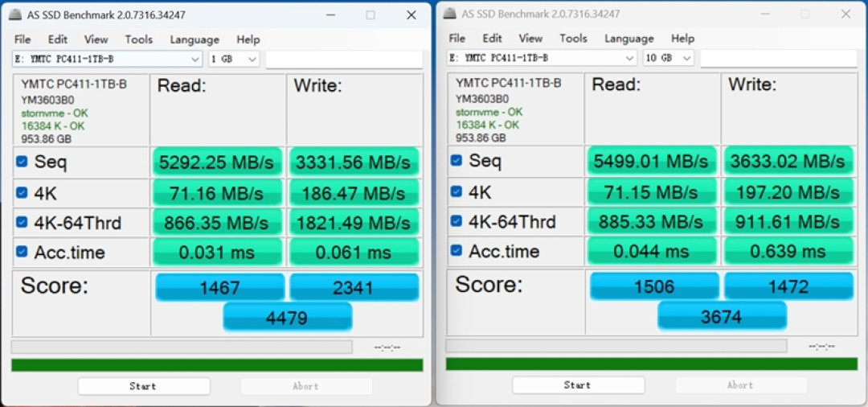Screen dimensions: 868x407
Task: Click the empty text field in right window
Action: pos(779,58)
